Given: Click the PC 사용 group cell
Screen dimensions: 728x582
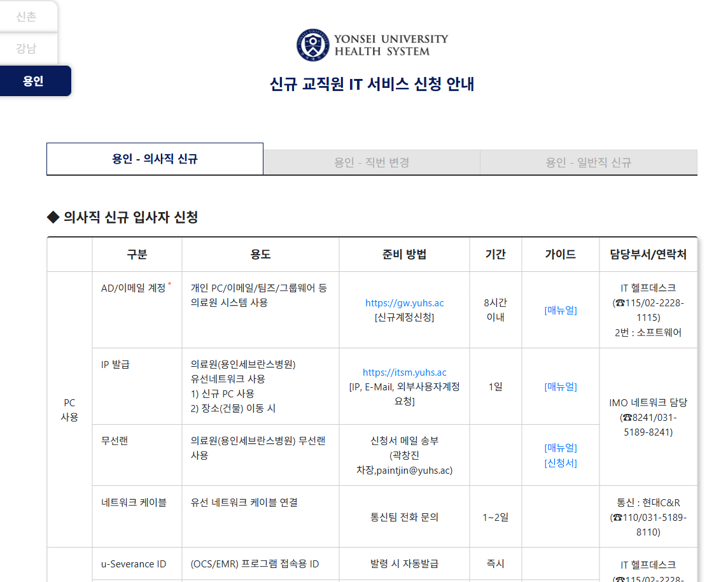Looking at the screenshot, I should click(x=69, y=409).
